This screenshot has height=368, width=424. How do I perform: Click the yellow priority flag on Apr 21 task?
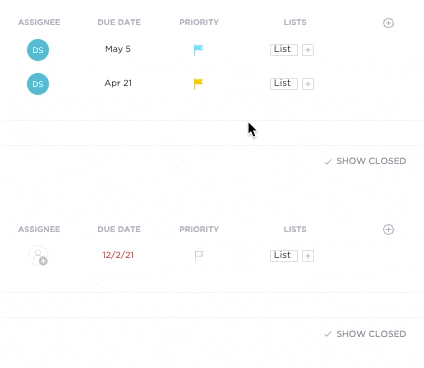[x=198, y=84]
